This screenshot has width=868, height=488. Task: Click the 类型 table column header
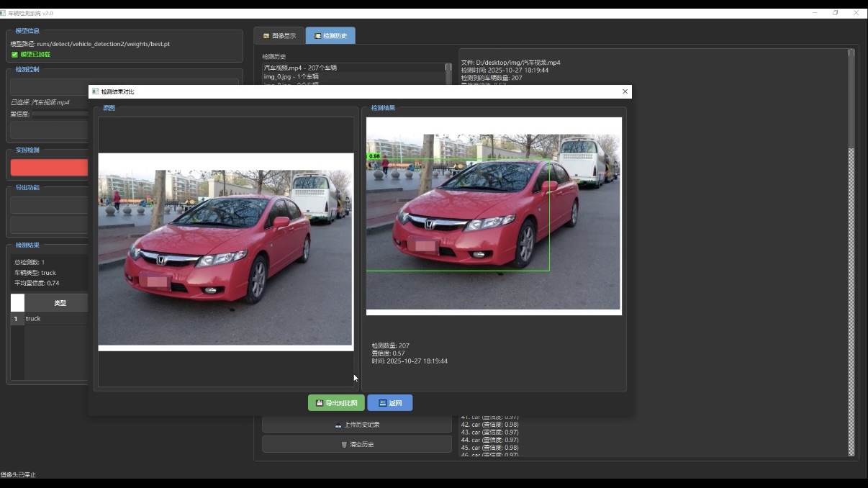pos(60,303)
